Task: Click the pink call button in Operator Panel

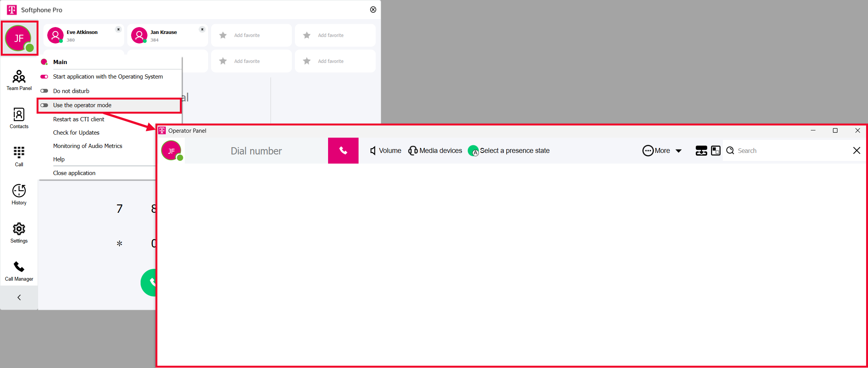Action: pos(343,151)
